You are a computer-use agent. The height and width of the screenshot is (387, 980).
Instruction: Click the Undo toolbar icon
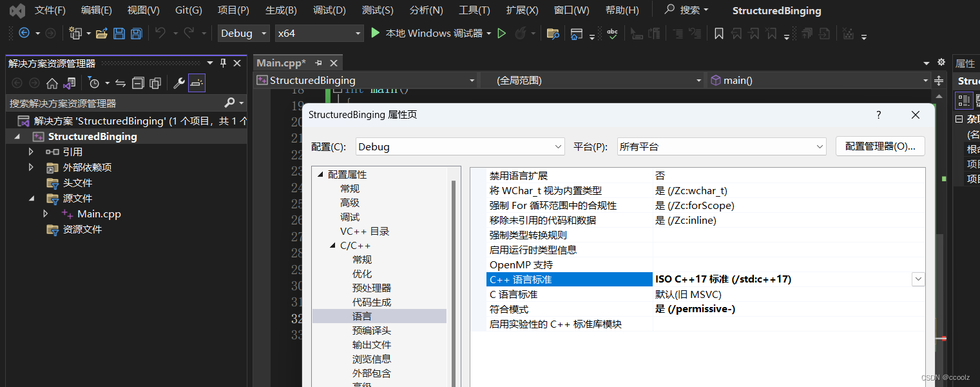[x=162, y=33]
